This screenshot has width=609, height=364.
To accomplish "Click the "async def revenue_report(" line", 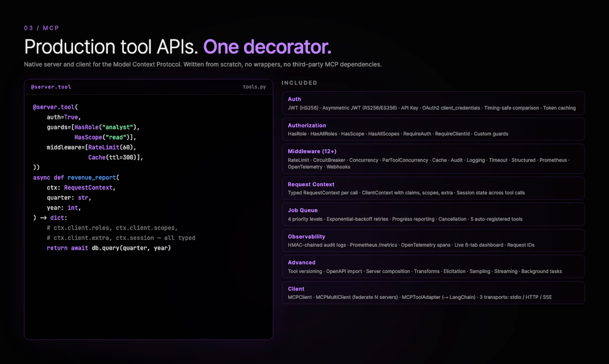I will pos(76,178).
